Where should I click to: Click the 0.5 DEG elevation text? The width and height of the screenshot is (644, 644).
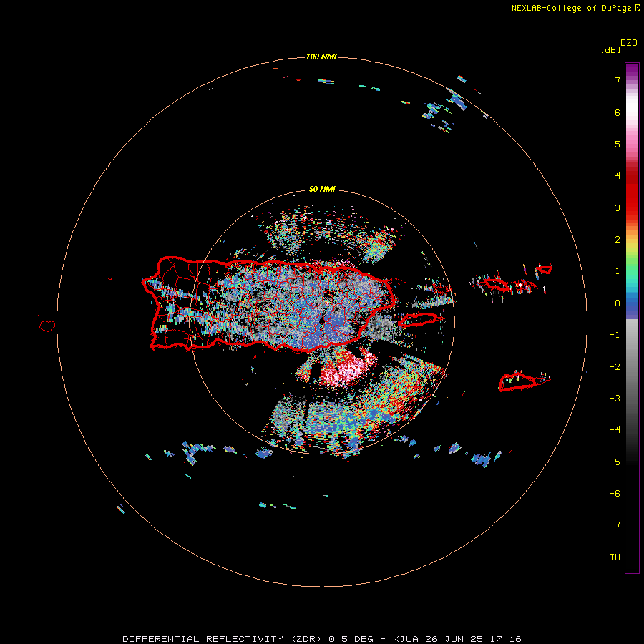(351, 639)
